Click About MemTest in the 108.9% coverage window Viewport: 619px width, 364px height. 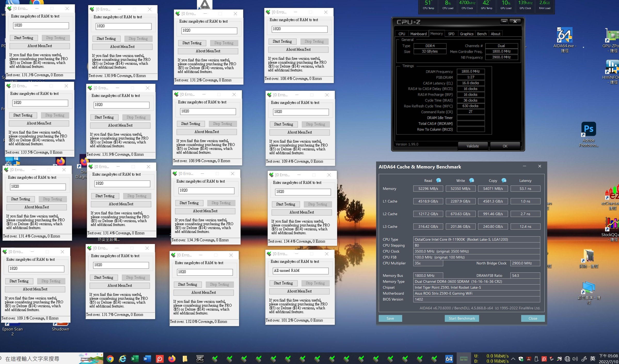pyautogui.click(x=207, y=132)
